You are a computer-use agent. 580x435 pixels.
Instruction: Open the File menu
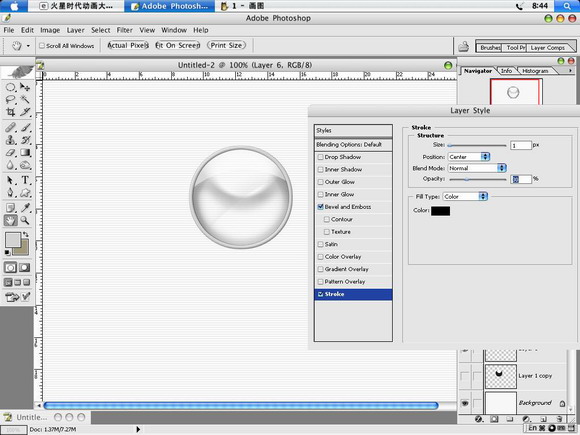coord(9,30)
